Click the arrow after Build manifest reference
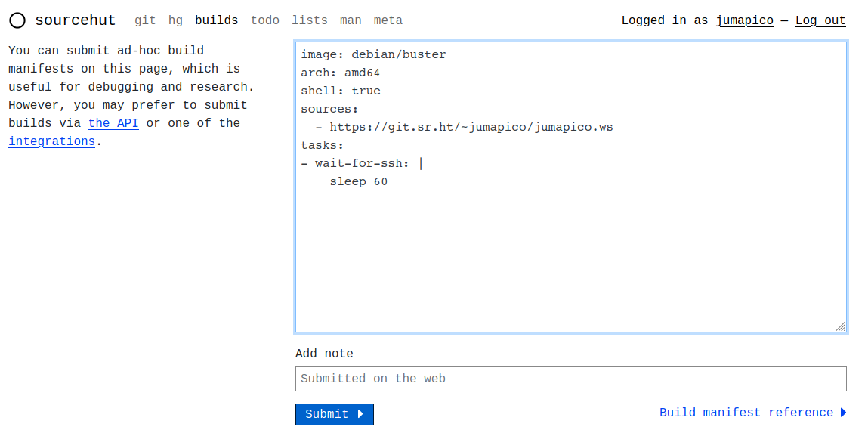The height and width of the screenshot is (433, 868). (x=843, y=413)
